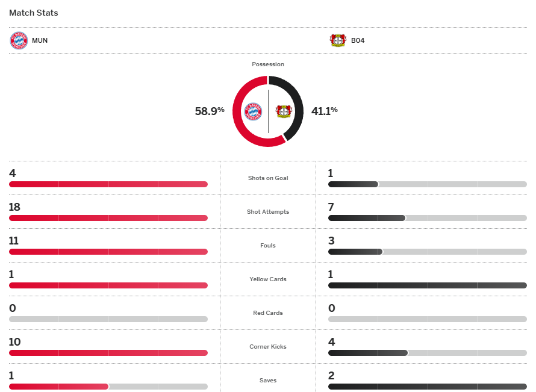Click the Possession label above the chart
This screenshot has width=536, height=392.
tap(268, 64)
